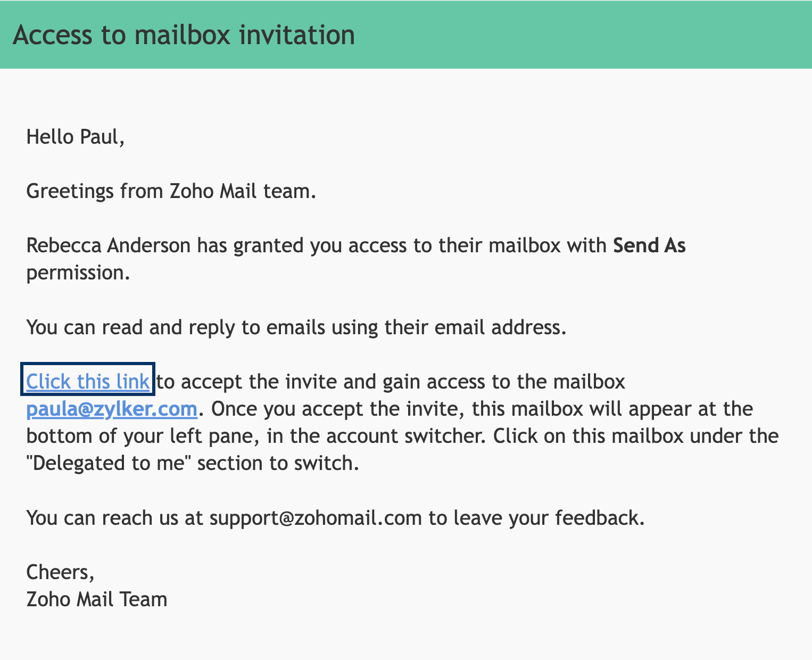812x660 pixels.
Task: Open the paula@zylker.com email link
Action: point(112,409)
